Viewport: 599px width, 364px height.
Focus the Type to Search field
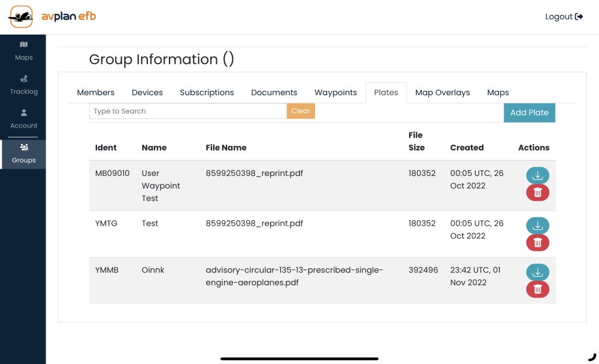coord(187,111)
